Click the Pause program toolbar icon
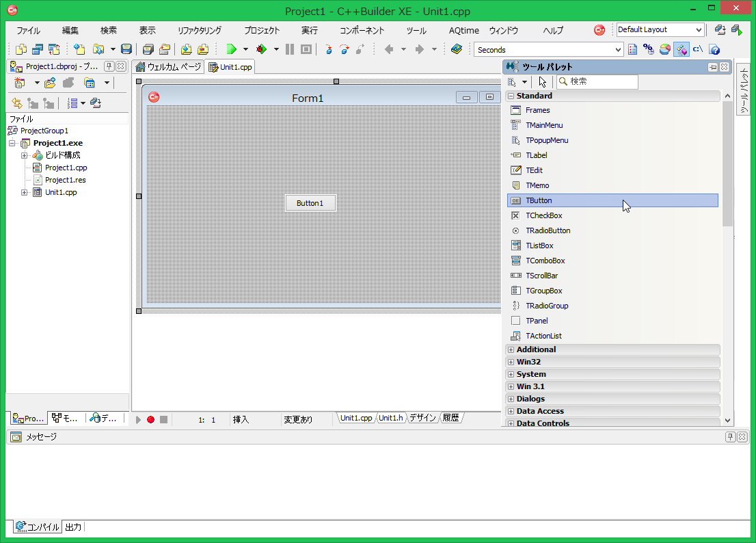 290,49
